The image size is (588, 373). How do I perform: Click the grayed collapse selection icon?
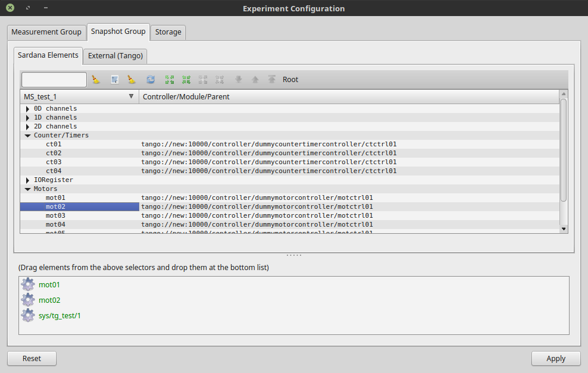[x=220, y=80]
